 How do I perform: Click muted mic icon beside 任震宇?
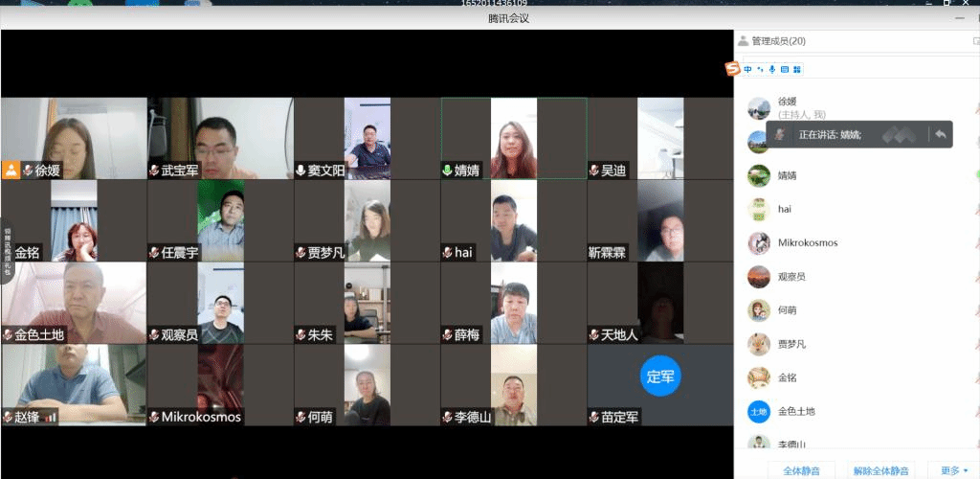(154, 253)
